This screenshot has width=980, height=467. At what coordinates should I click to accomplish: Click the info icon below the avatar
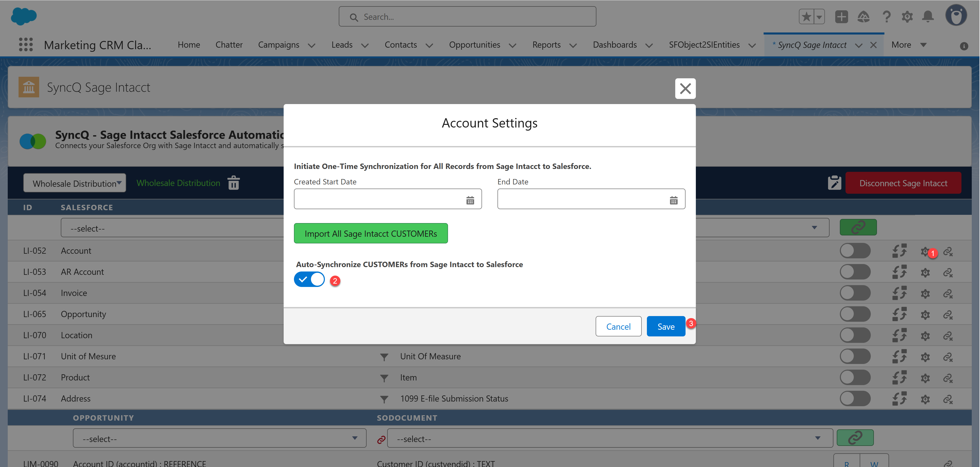point(964,46)
